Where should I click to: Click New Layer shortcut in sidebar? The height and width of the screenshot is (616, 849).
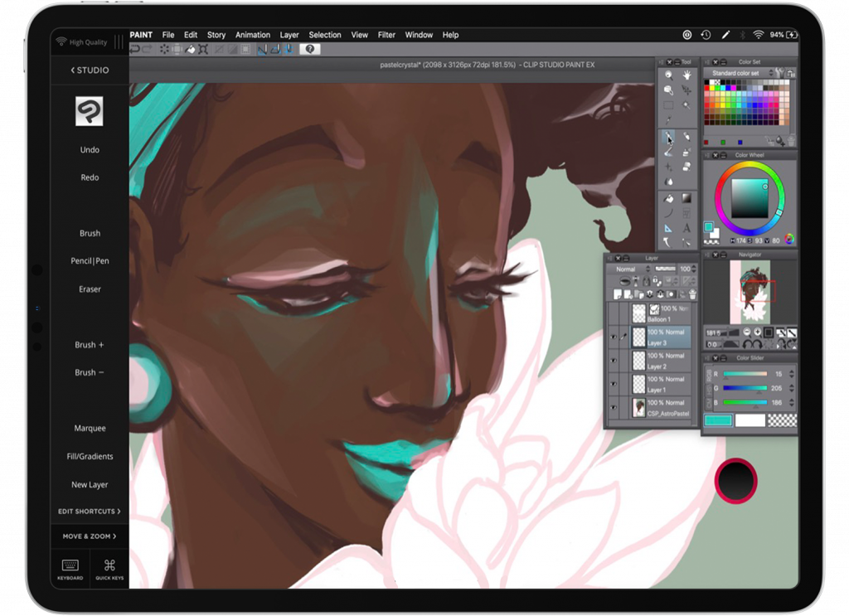(x=90, y=484)
